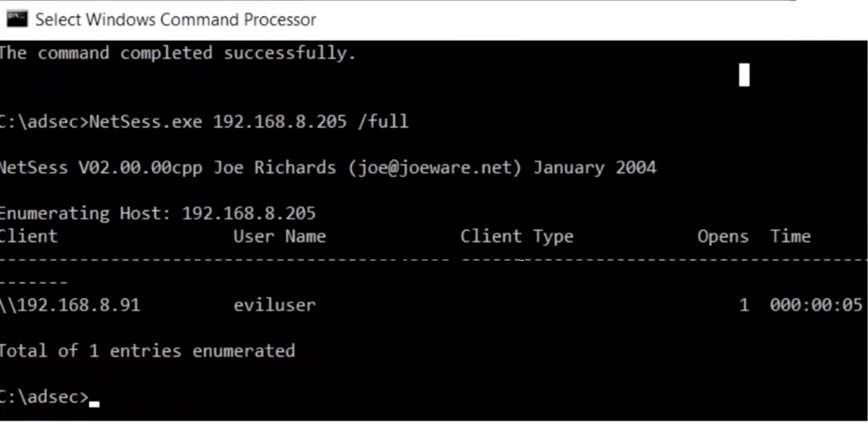Click the 'Select Windows Command Processor' window title

pos(176,20)
